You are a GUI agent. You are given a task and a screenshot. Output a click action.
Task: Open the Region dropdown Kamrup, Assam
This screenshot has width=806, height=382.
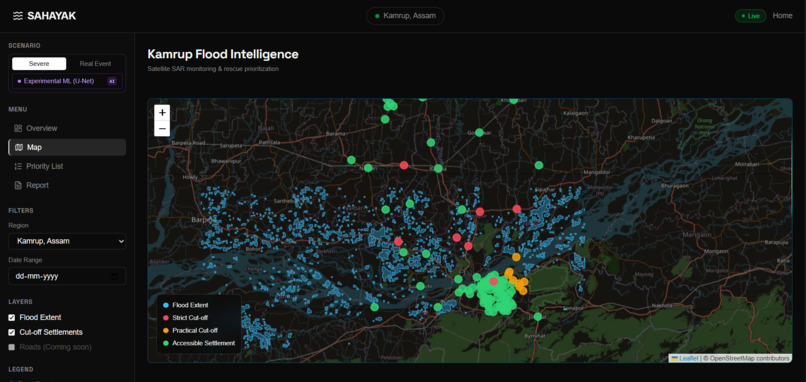[x=67, y=241]
